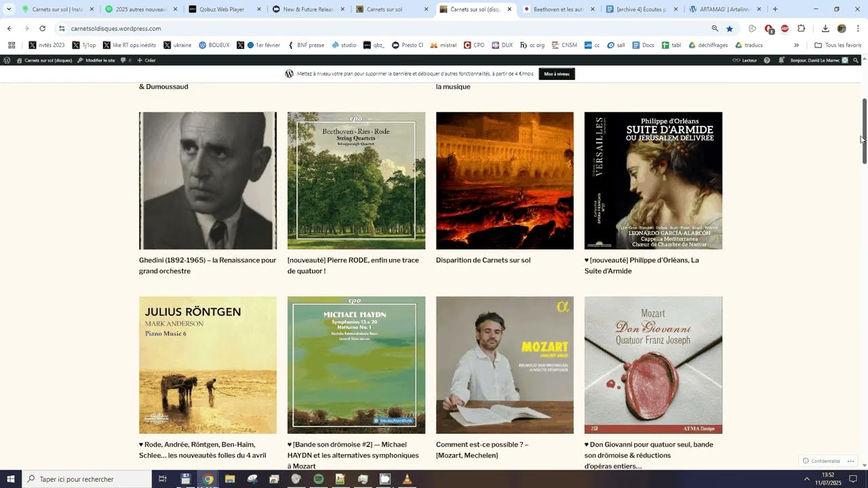Open the Comment est-ce possible Mozart Mechelen link
The image size is (868, 488).
482,450
